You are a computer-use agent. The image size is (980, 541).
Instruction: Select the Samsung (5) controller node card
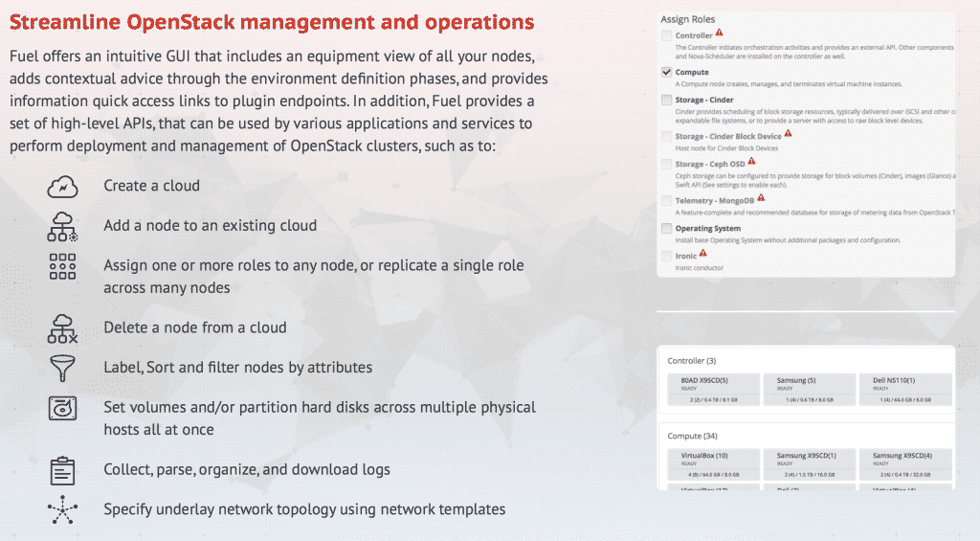tap(810, 390)
